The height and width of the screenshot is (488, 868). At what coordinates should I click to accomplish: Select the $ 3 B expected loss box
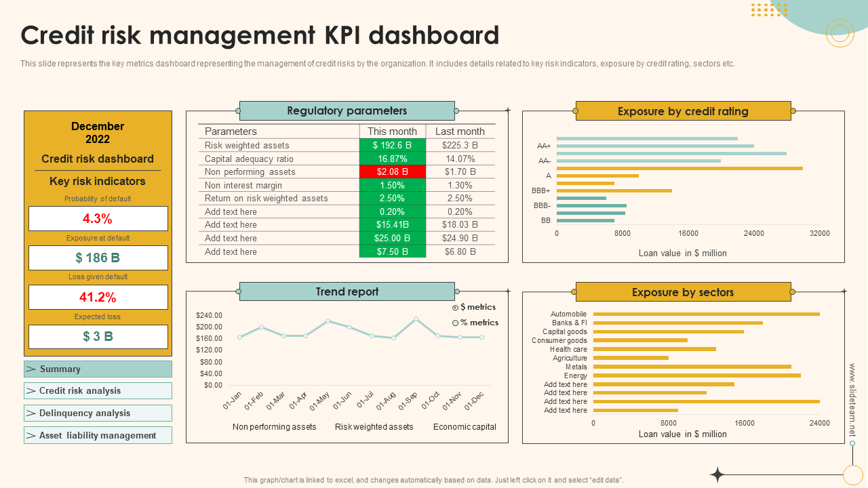[98, 337]
